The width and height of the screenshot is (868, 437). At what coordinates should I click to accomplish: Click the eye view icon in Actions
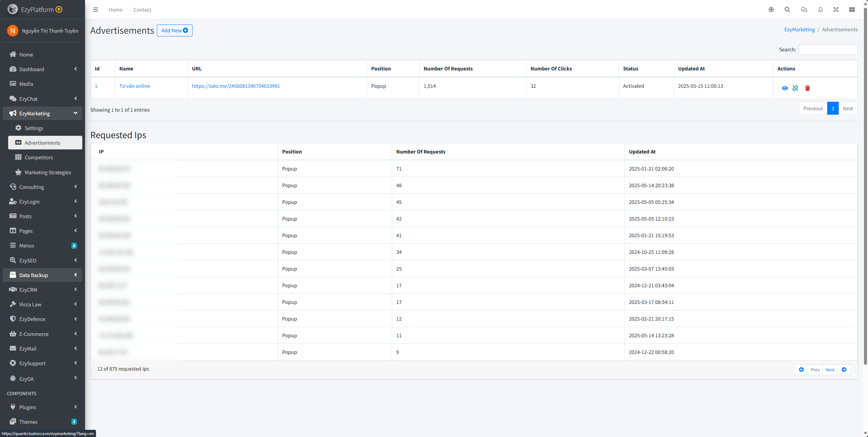tap(785, 88)
